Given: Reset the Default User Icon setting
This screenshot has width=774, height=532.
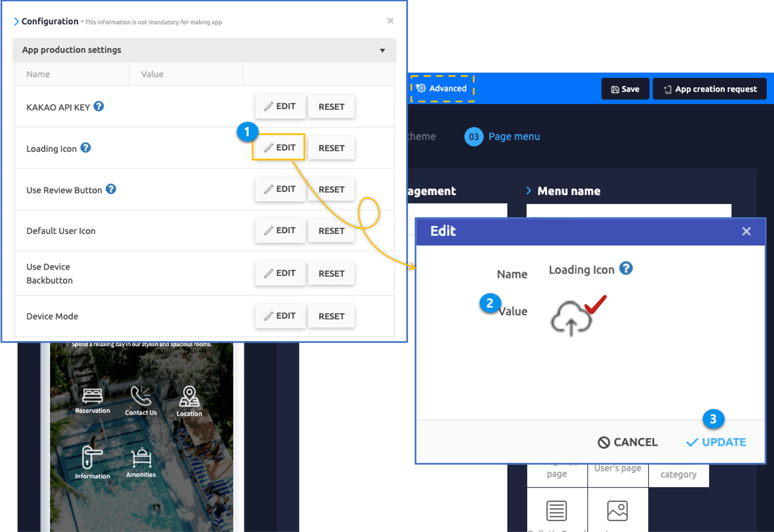Looking at the screenshot, I should (x=331, y=231).
